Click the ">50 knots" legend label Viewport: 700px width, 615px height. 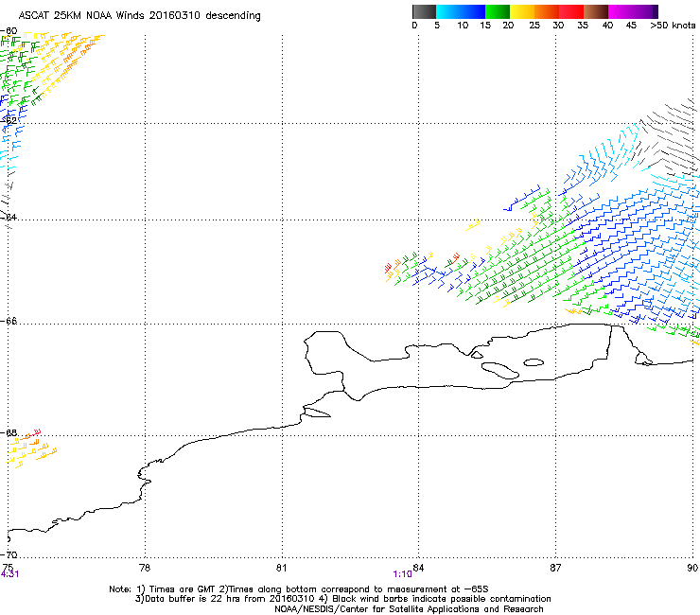(673, 26)
